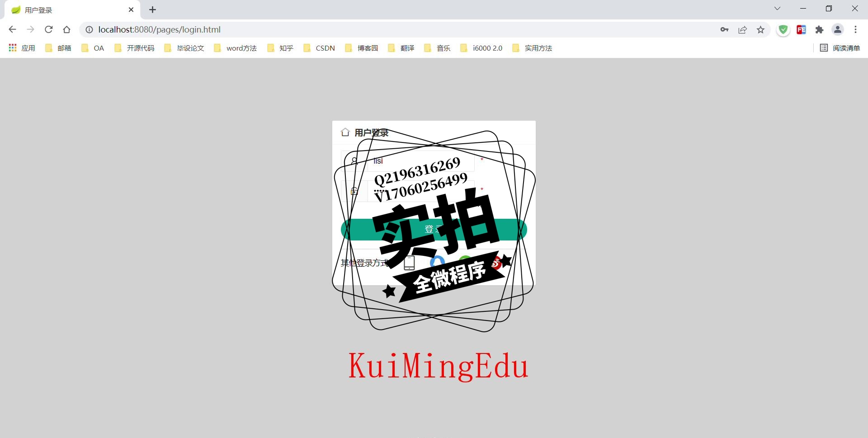
Task: Select the 用户登录 tab
Action: (72, 10)
